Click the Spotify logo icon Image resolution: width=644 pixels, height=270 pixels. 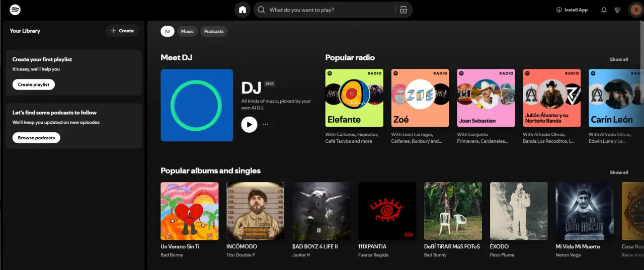[15, 10]
